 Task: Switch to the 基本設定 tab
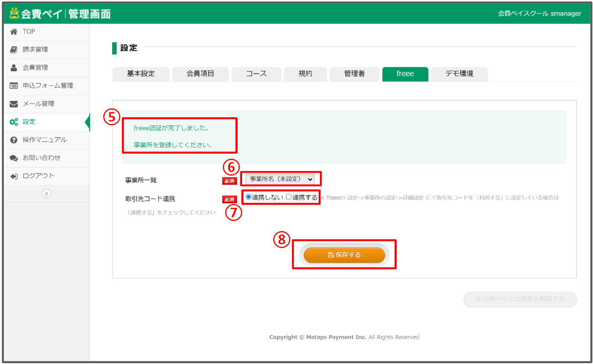coord(141,74)
